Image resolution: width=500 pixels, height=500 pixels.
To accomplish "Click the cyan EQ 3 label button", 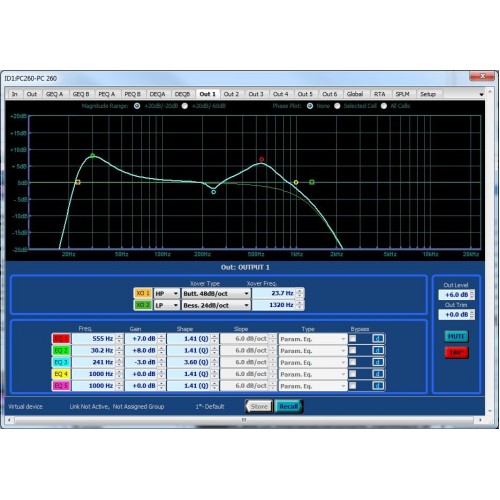I will (61, 362).
